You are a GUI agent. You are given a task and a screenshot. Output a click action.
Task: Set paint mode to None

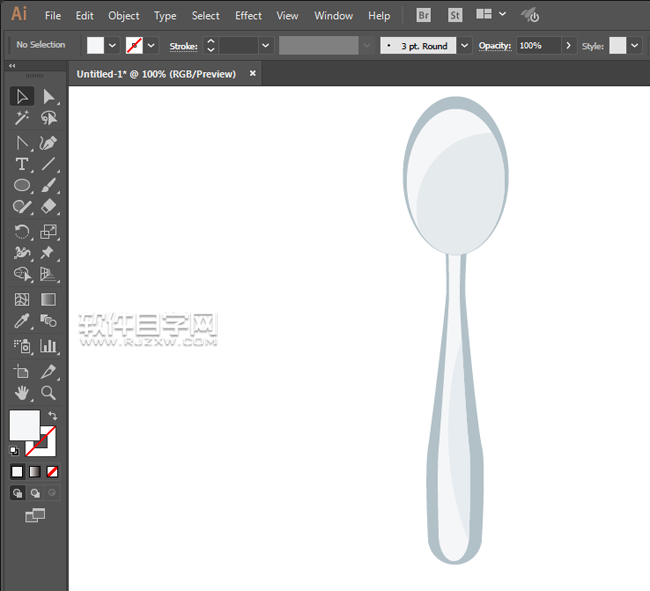tap(52, 471)
